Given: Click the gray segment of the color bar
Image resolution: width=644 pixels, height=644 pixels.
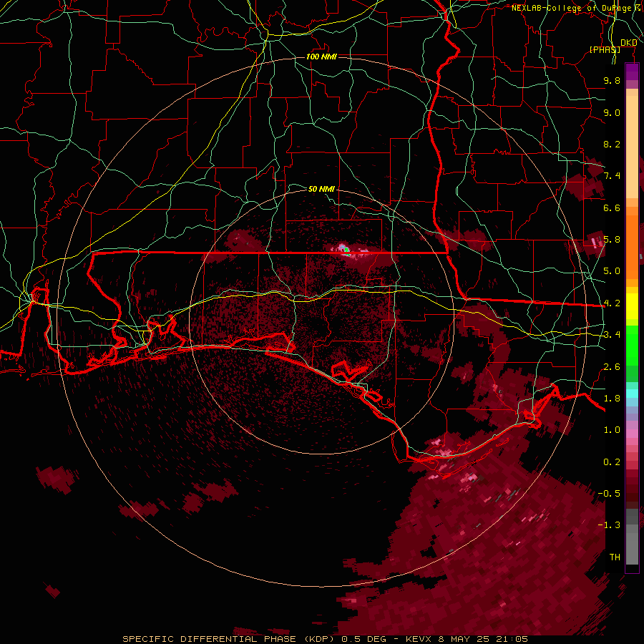Looking at the screenshot, I should [x=632, y=538].
